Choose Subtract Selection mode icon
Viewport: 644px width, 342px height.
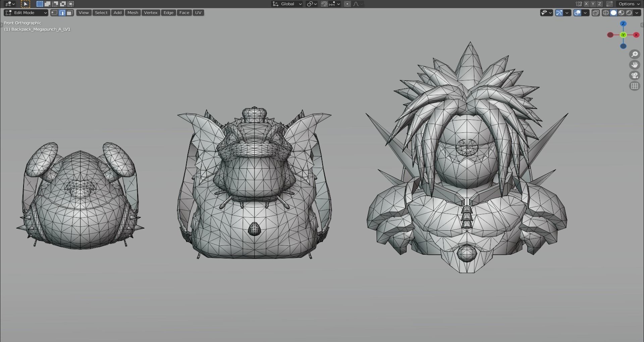(55, 4)
